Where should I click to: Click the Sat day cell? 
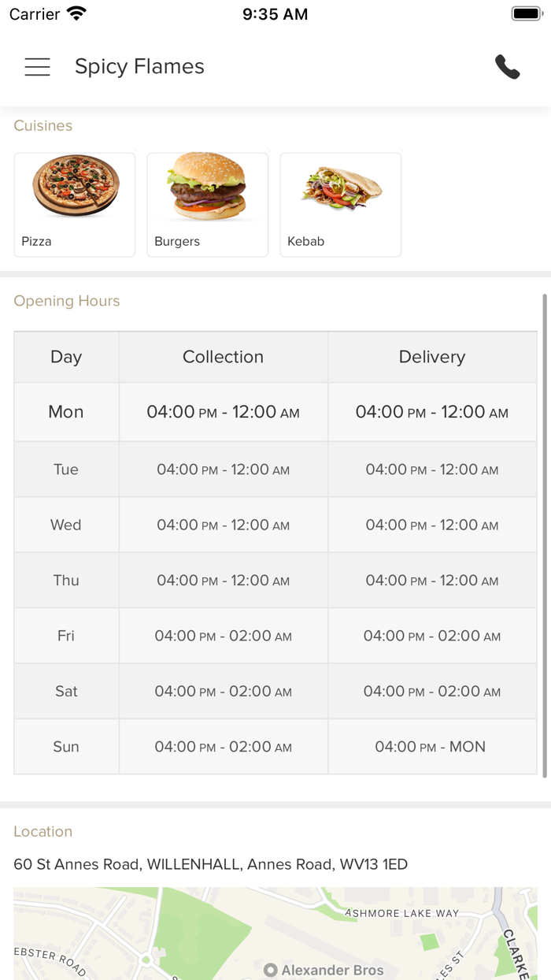(66, 691)
